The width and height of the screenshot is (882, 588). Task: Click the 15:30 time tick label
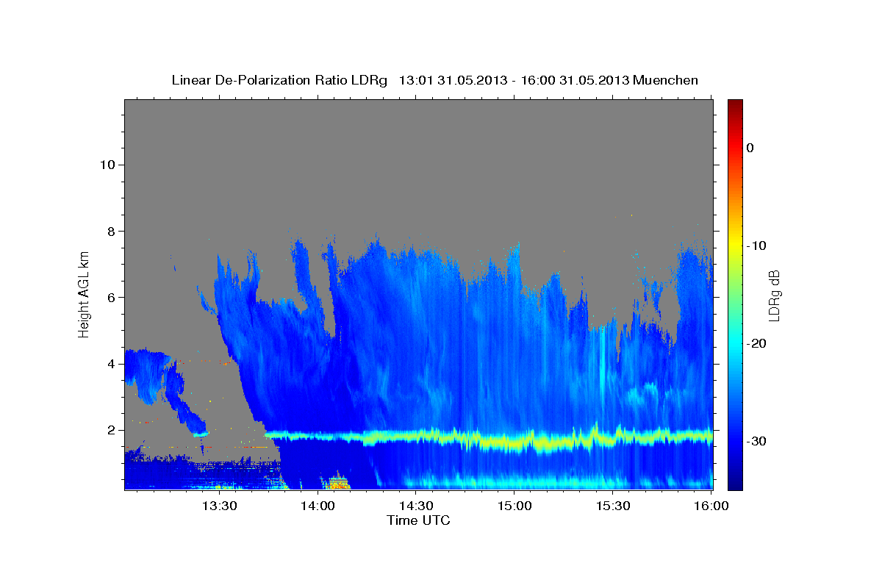pyautogui.click(x=613, y=506)
